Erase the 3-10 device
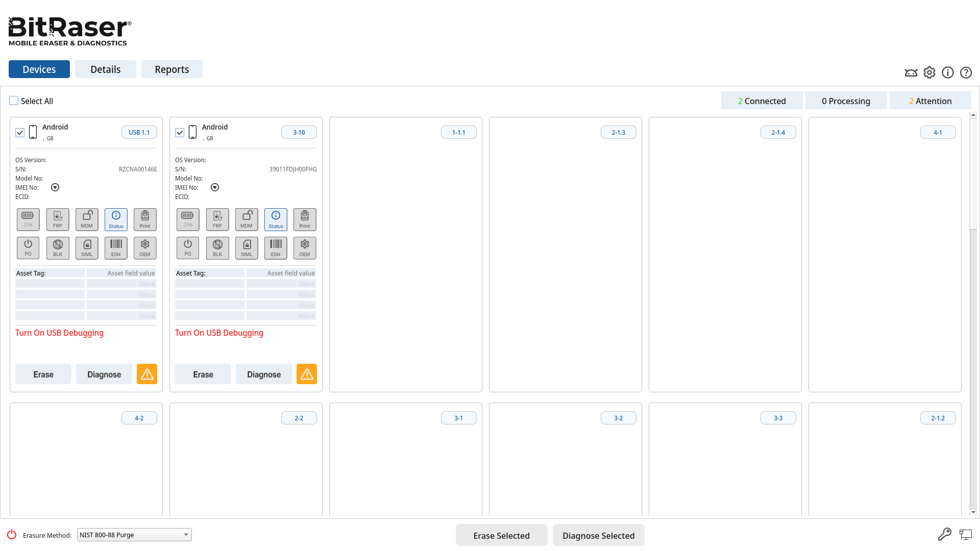The image size is (980, 551). tap(203, 374)
